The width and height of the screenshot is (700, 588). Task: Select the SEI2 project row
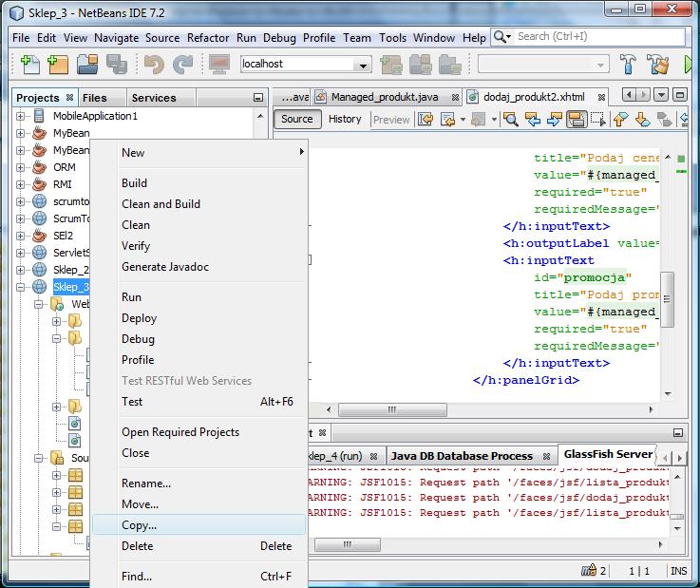click(63, 236)
